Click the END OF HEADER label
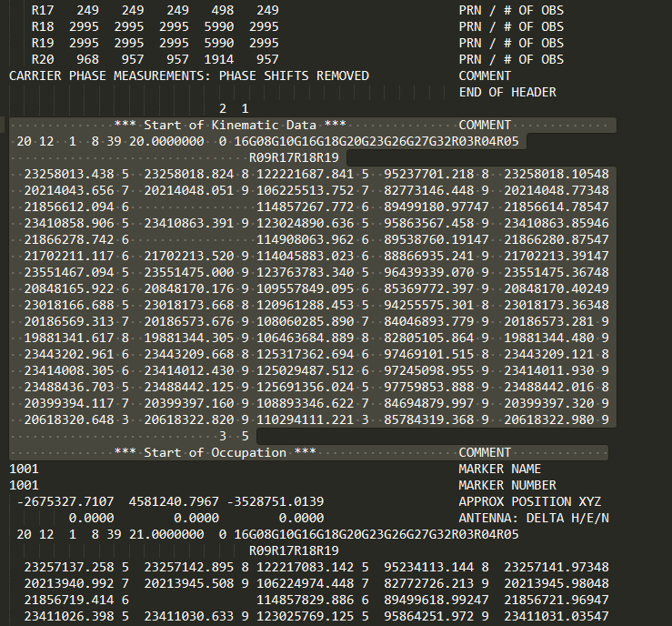The width and height of the screenshot is (672, 626). [507, 92]
